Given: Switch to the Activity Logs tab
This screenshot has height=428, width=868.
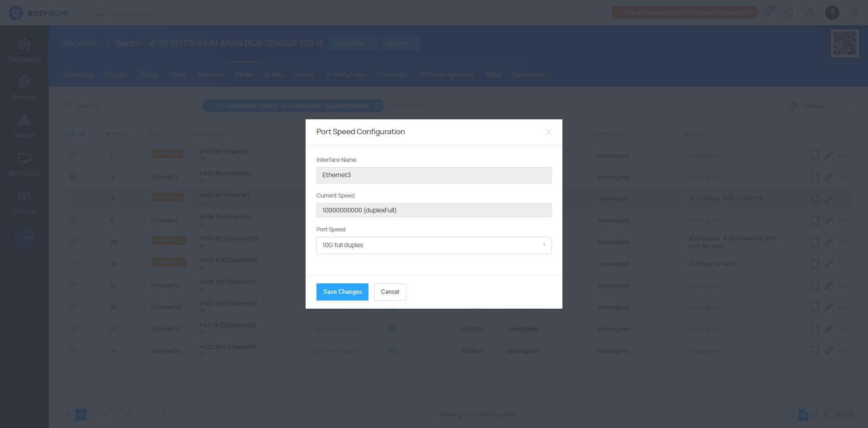Looking at the screenshot, I should [x=345, y=75].
